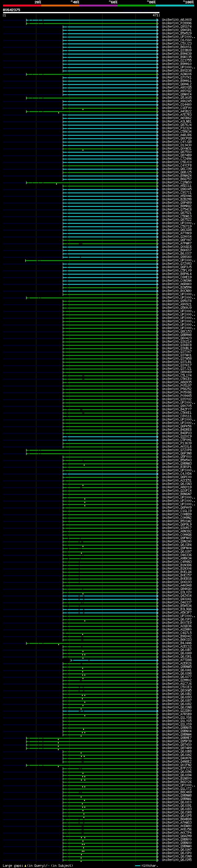Click the cyan ~100% color legend segment
Viewport: 197px width, 868px height.
(x=175, y=6)
